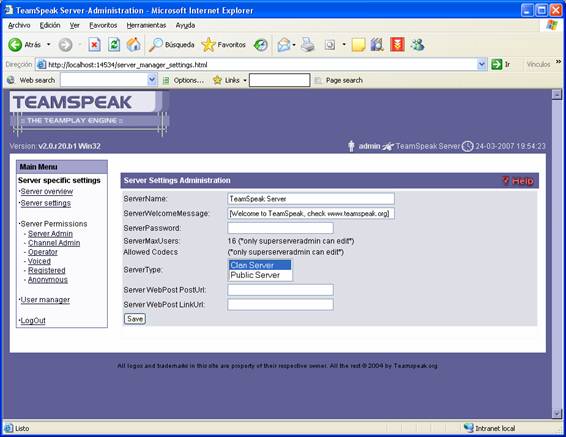Expand the Vínculos toolbar chevron
Viewport: 566px width, 437px height.
558,62
